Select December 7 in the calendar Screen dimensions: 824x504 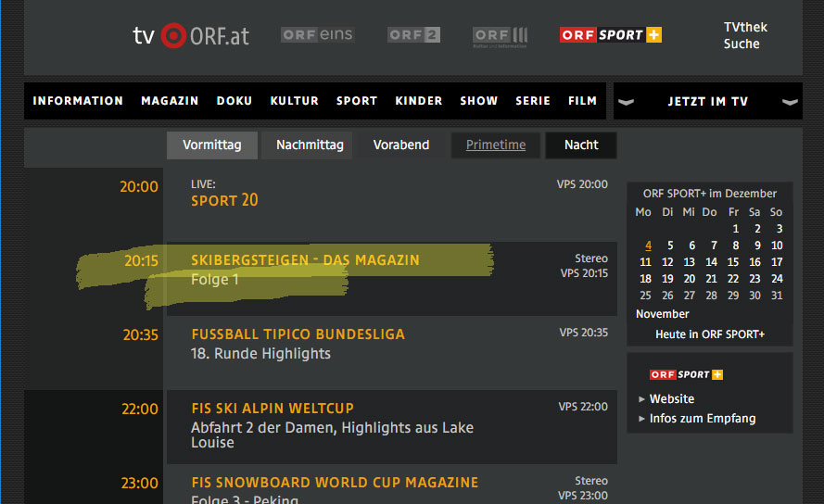pyautogui.click(x=714, y=246)
